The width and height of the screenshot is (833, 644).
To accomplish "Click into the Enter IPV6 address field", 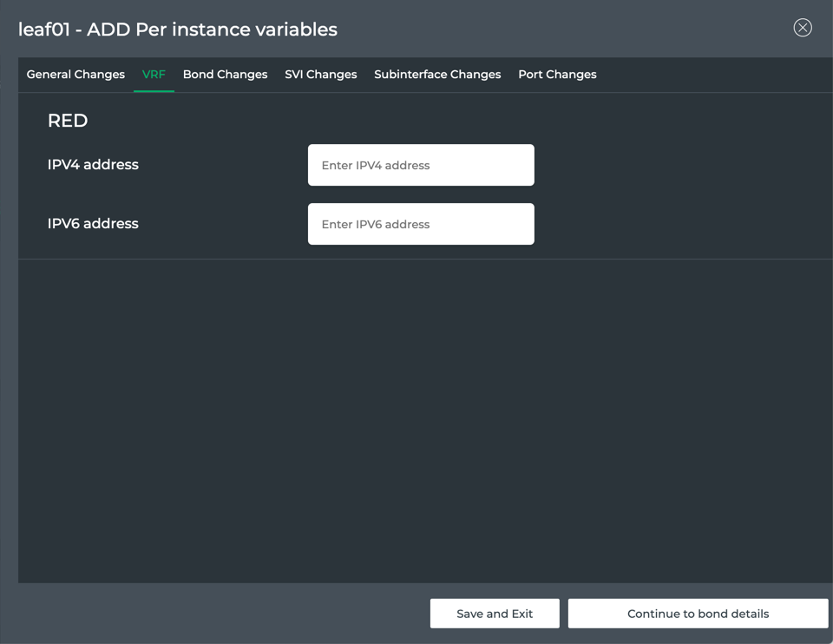I will pos(421,224).
